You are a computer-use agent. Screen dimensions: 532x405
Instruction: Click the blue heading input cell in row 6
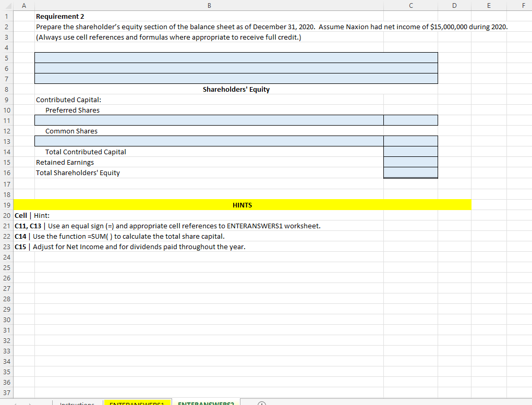(236, 68)
